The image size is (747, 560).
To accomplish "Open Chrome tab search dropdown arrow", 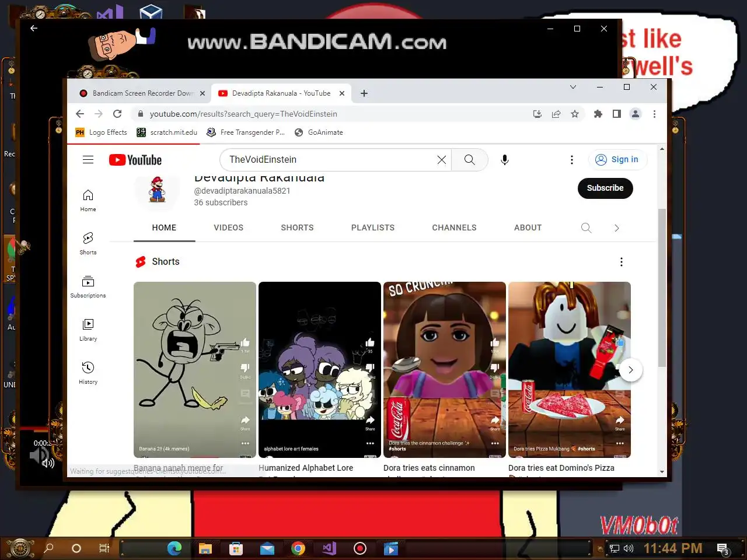I will pyautogui.click(x=573, y=87).
